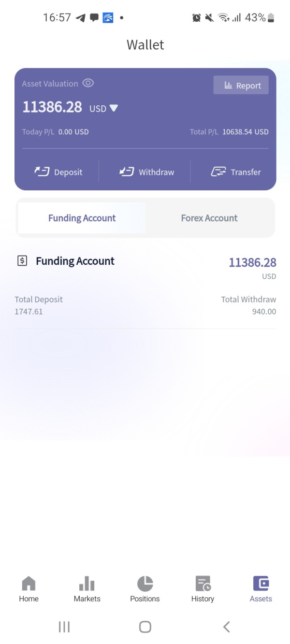Tap the Transfer icon
Screen dimensions: 290x644
click(218, 172)
